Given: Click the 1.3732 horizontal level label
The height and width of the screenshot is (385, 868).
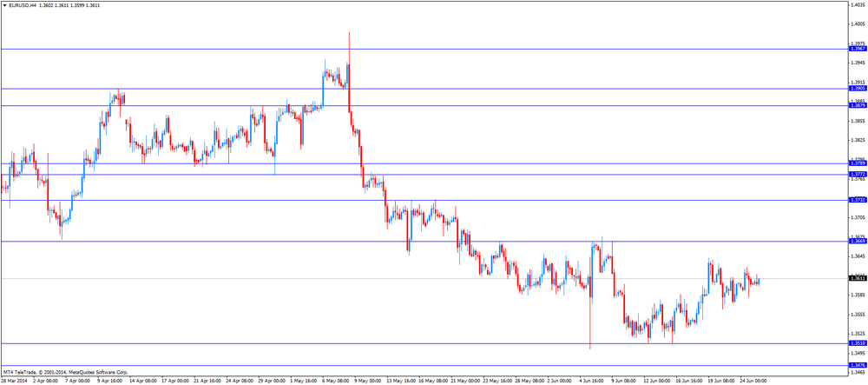Looking at the screenshot, I should pyautogui.click(x=857, y=200).
